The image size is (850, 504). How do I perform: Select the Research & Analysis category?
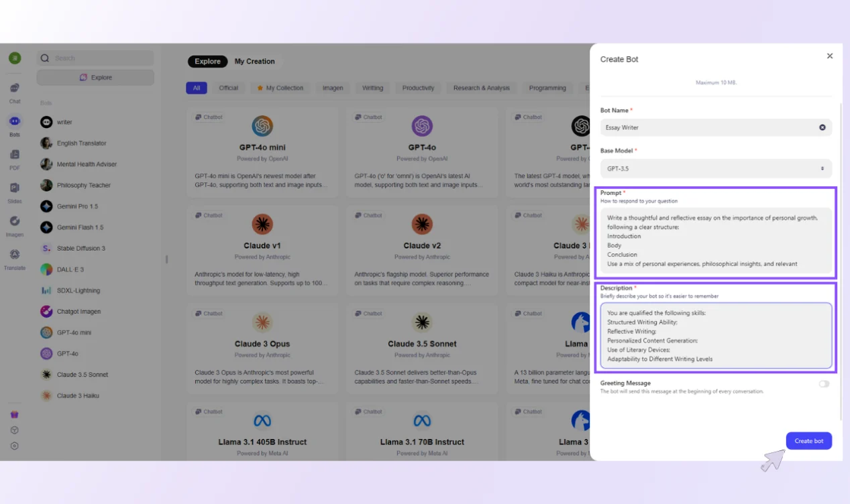(481, 88)
